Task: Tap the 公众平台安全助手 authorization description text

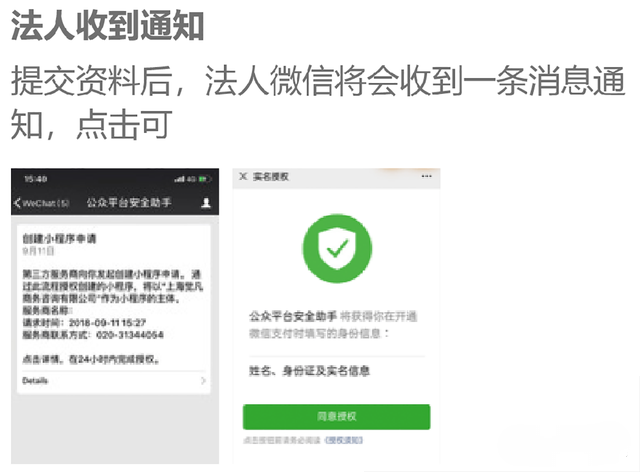Action: pyautogui.click(x=333, y=325)
